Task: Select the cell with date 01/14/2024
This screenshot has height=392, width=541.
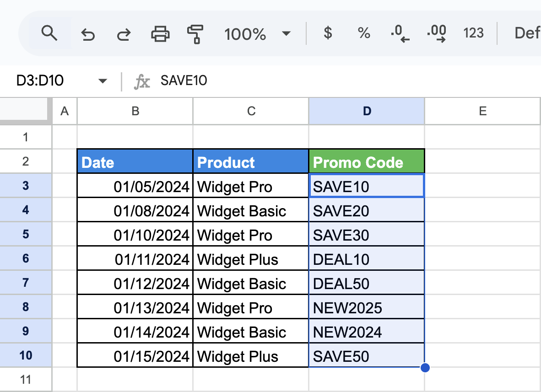Action: (x=135, y=331)
